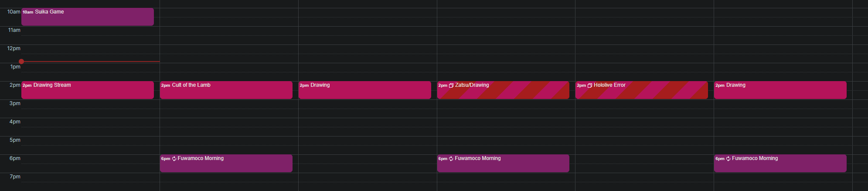The height and width of the screenshot is (191, 868).
Task: Open Fuwamoco Morning event under Cult of the Lamb
Action: pyautogui.click(x=226, y=163)
